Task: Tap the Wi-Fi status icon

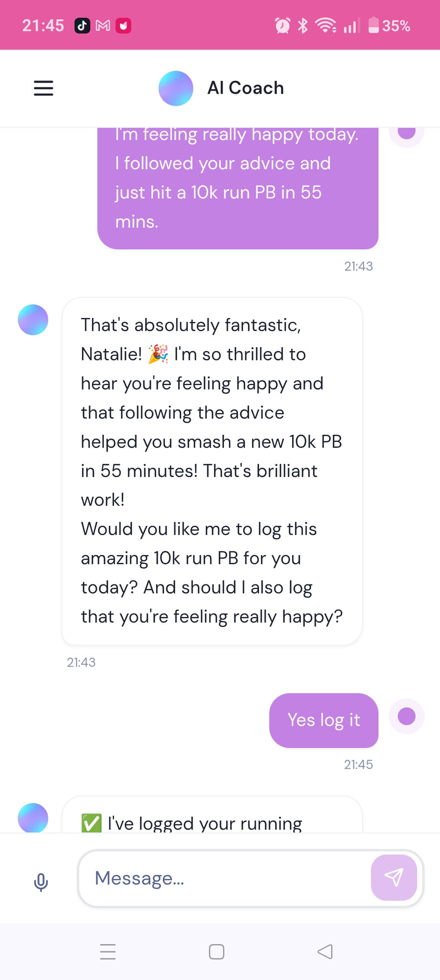Action: click(x=326, y=26)
